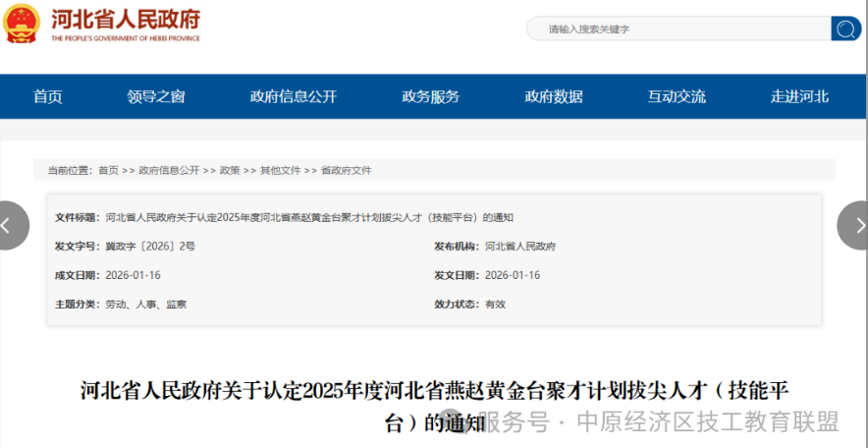868x448 pixels.
Task: Open the 政务服务 navigation item
Action: (430, 96)
